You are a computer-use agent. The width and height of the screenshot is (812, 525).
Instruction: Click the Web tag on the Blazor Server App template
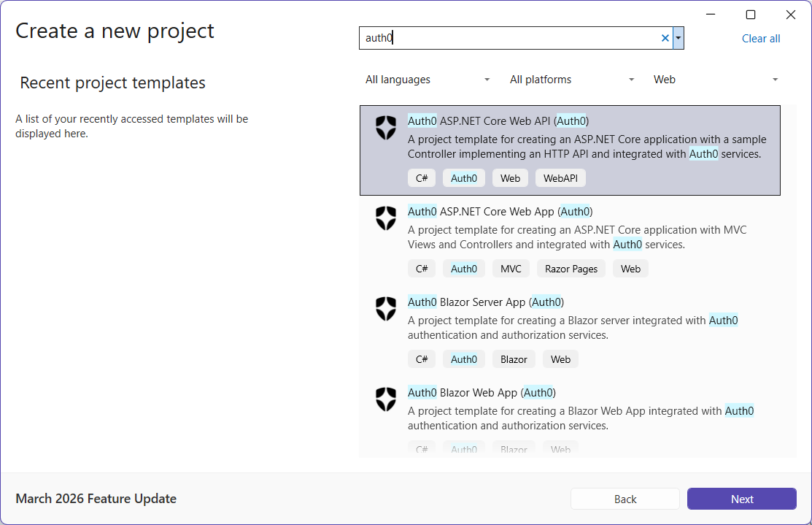point(560,359)
